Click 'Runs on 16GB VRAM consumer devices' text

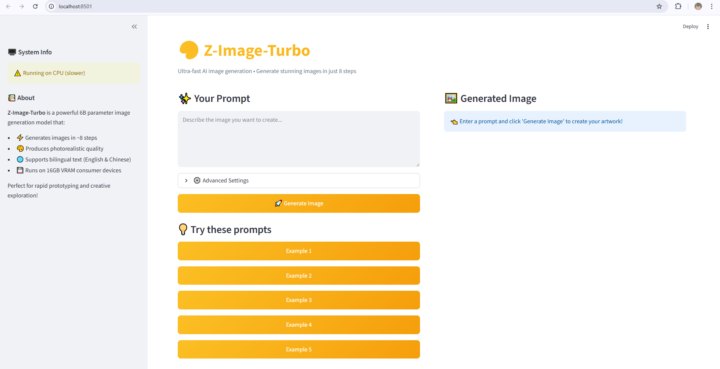tap(73, 170)
